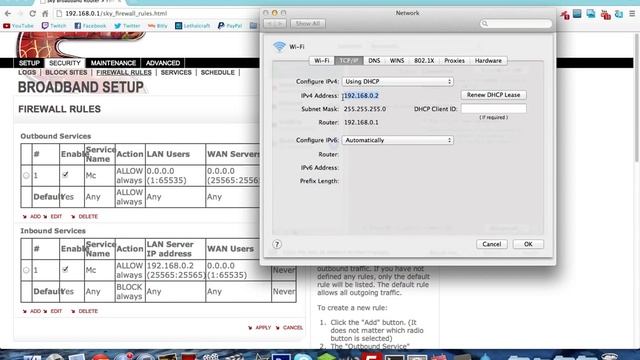
Task: Open the Configure IPv4 dropdown
Action: (398, 82)
